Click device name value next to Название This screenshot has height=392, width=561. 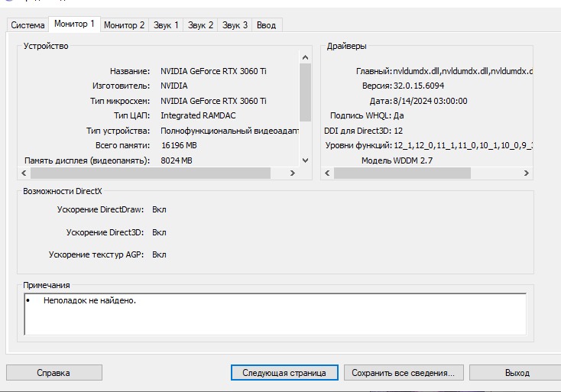click(x=213, y=71)
